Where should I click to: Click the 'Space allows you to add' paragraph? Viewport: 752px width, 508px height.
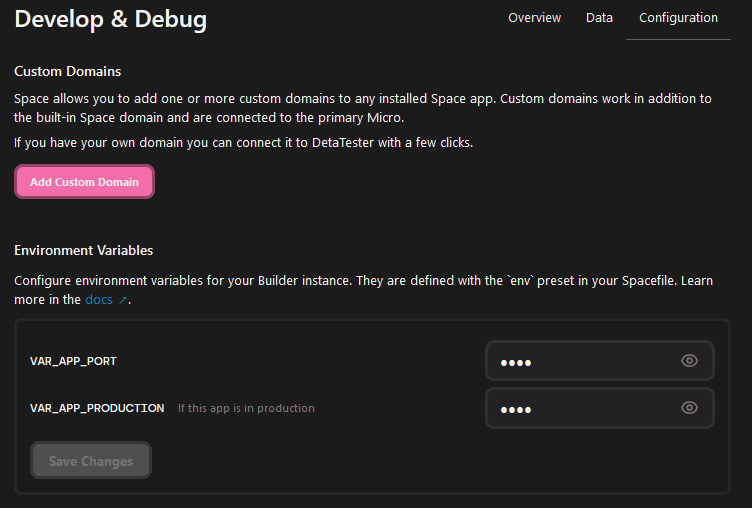[363, 108]
